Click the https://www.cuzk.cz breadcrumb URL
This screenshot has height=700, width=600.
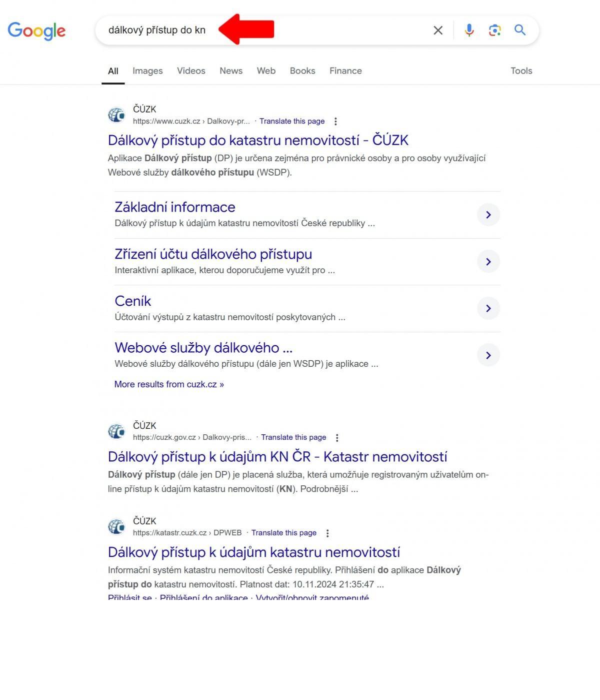pos(191,121)
